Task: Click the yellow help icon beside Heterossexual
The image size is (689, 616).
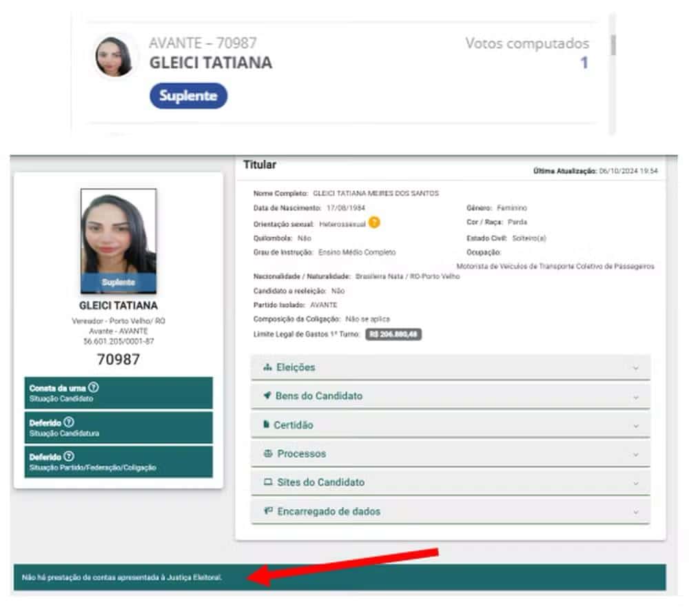Action: coord(374,223)
